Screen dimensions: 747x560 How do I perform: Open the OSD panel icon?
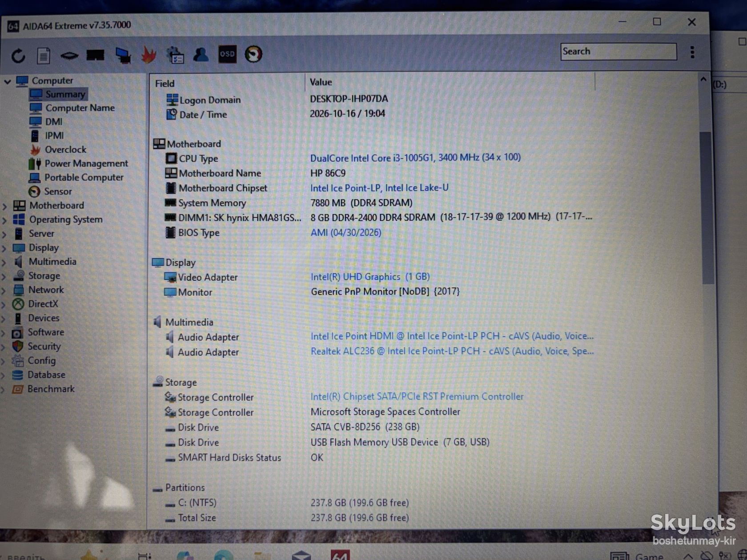coord(227,54)
